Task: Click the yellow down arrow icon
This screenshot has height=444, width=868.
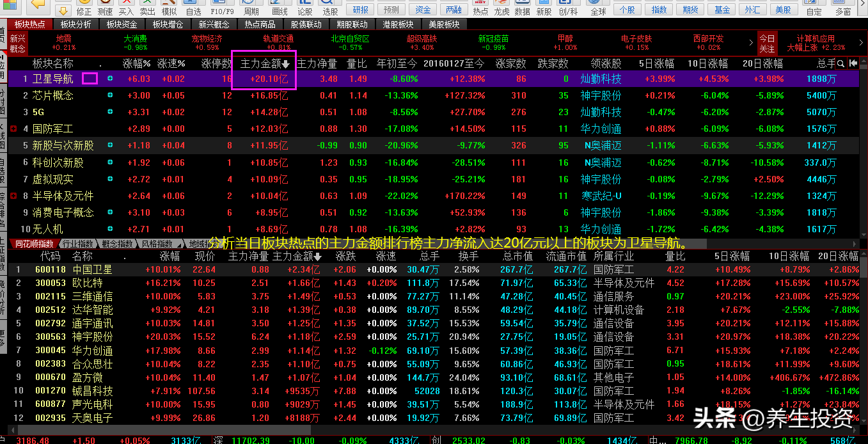Action: click(x=63, y=10)
